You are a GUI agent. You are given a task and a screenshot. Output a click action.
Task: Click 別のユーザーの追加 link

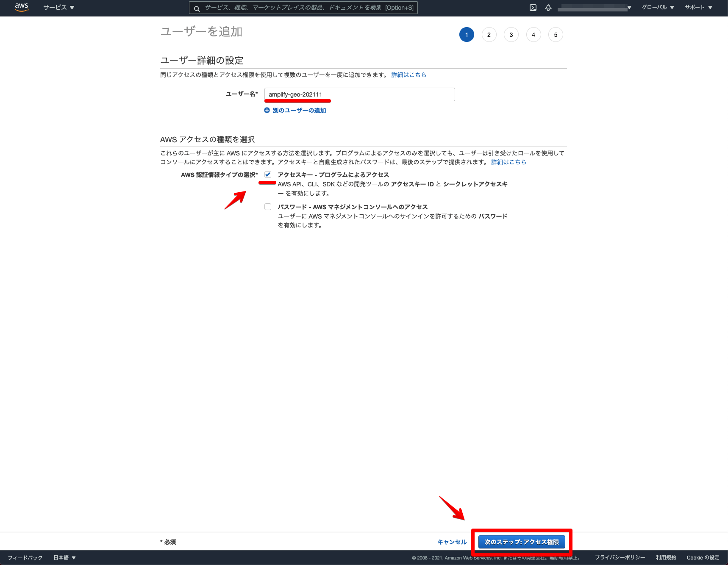click(299, 111)
